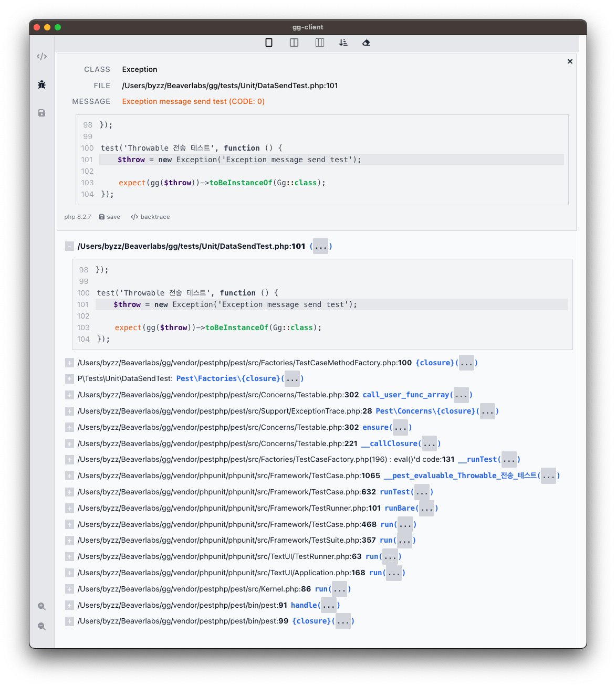Save this exception entry
The height and width of the screenshot is (687, 616).
(110, 217)
